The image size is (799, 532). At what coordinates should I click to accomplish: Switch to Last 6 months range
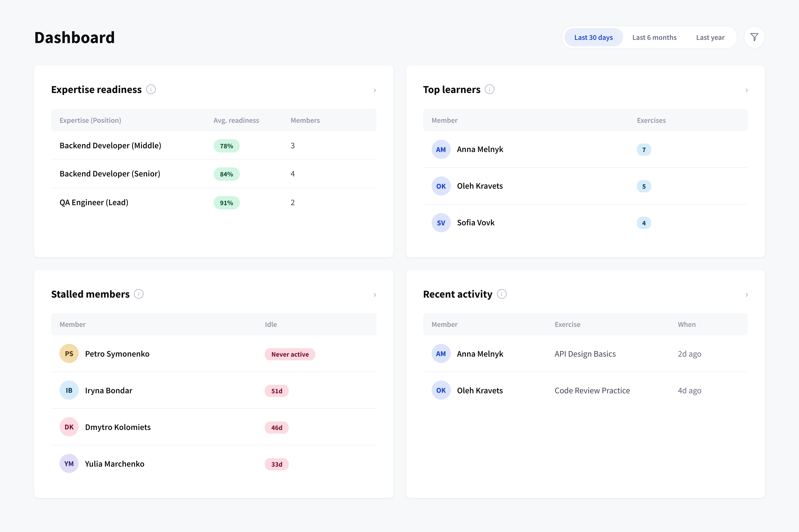(654, 37)
